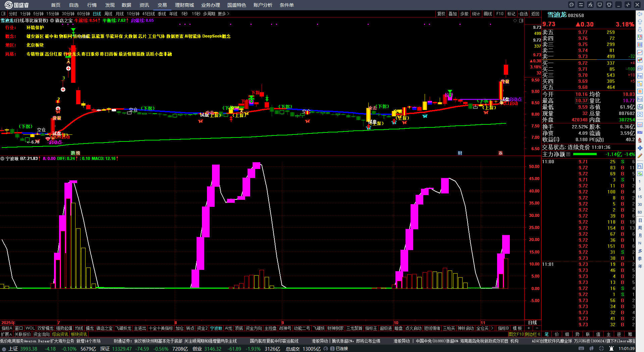Screen dimensions: 644x352
Task: Click the crosshair target icon in status bar
Action: 602,349
